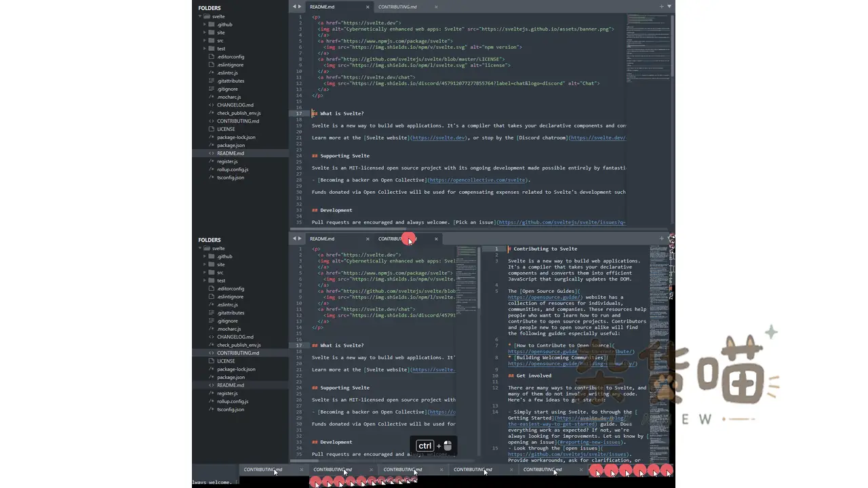
Task: Click .eslintrc.js file icon in upper sidebar
Action: tap(212, 73)
